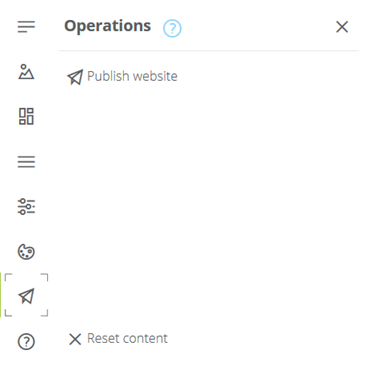Click the Reset content link
Screen dimensions: 371x366
click(118, 339)
